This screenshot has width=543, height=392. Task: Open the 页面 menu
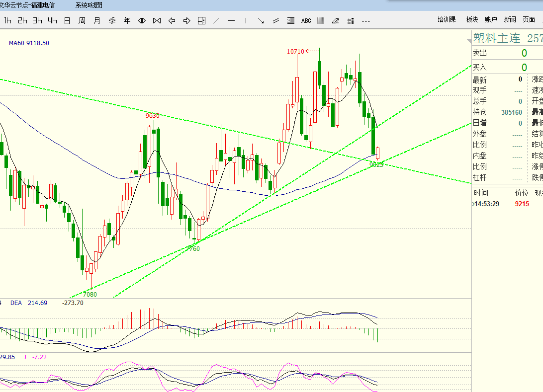pyautogui.click(x=529, y=19)
